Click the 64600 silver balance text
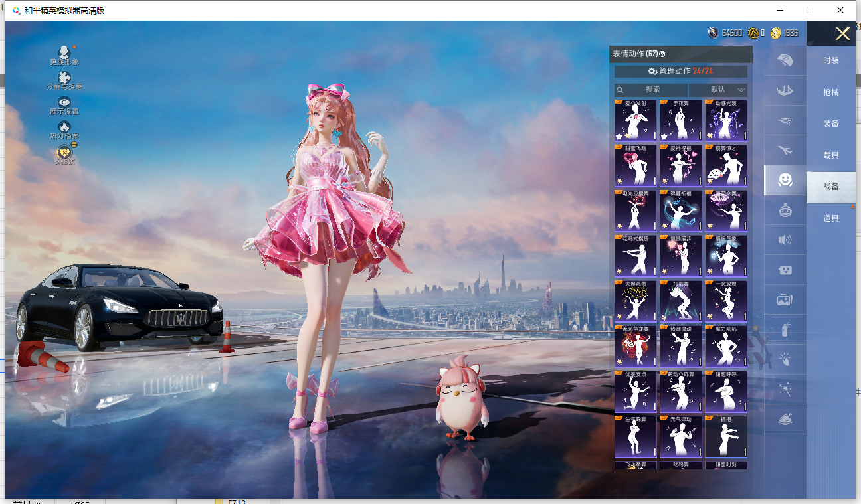The image size is (861, 504). [732, 33]
